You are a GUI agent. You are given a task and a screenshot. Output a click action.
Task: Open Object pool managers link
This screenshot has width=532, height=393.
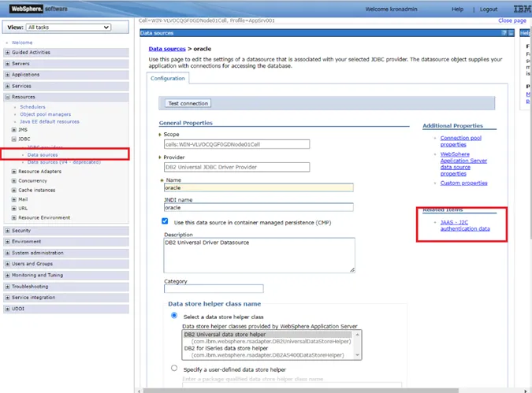point(46,114)
